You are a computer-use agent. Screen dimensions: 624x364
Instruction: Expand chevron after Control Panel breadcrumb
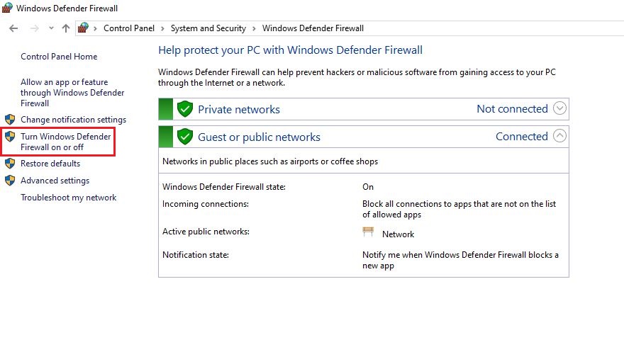click(162, 28)
